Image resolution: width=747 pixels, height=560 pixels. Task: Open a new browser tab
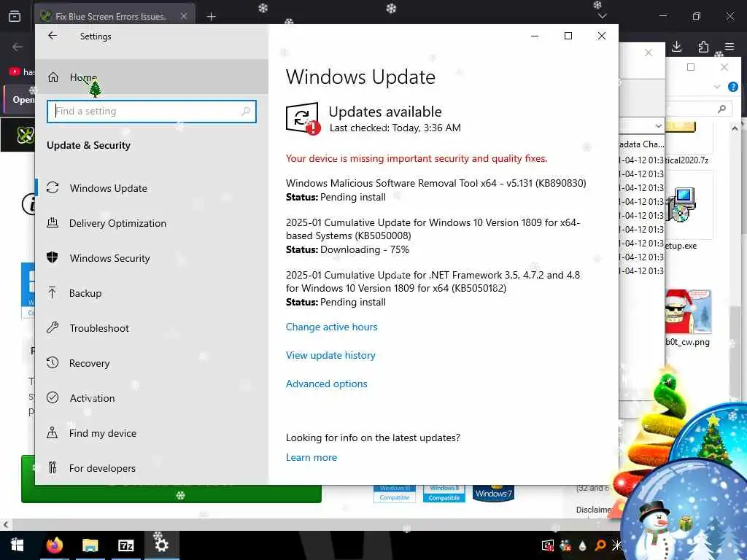click(x=211, y=17)
